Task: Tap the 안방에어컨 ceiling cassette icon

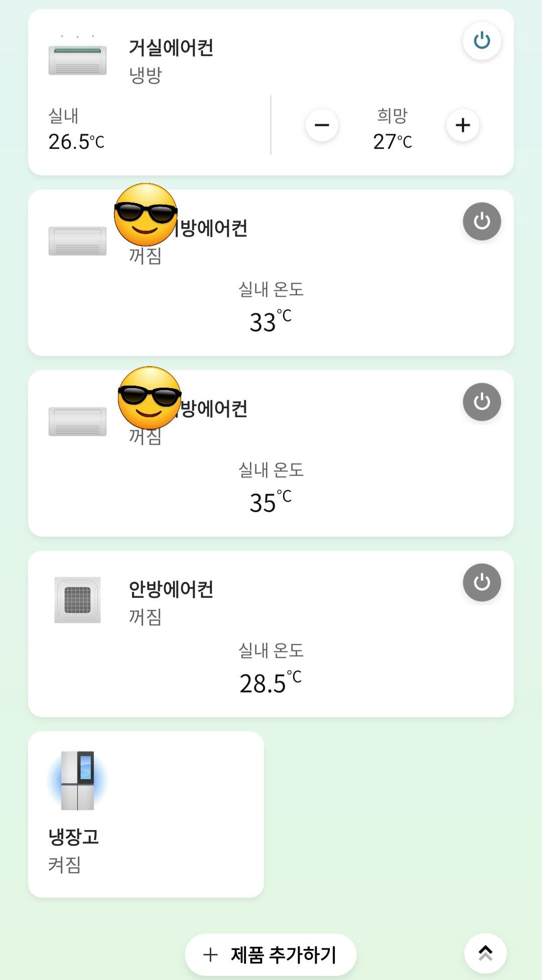Action: coord(77,600)
